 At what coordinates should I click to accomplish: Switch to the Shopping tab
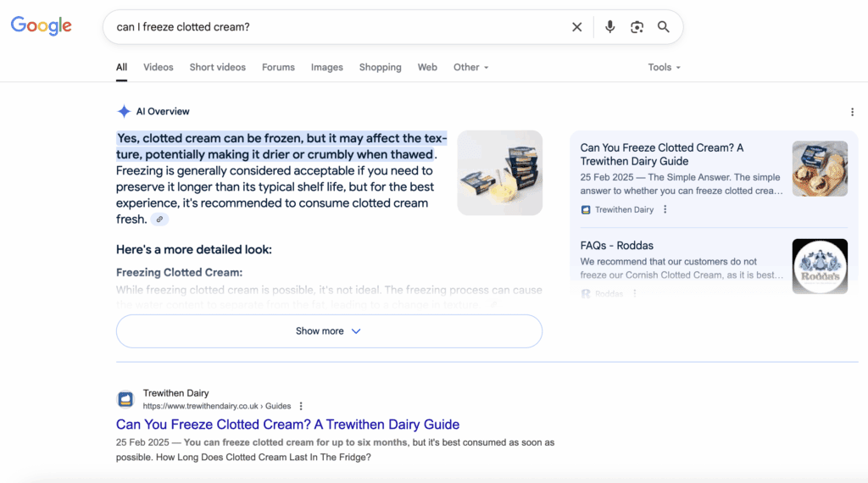381,68
